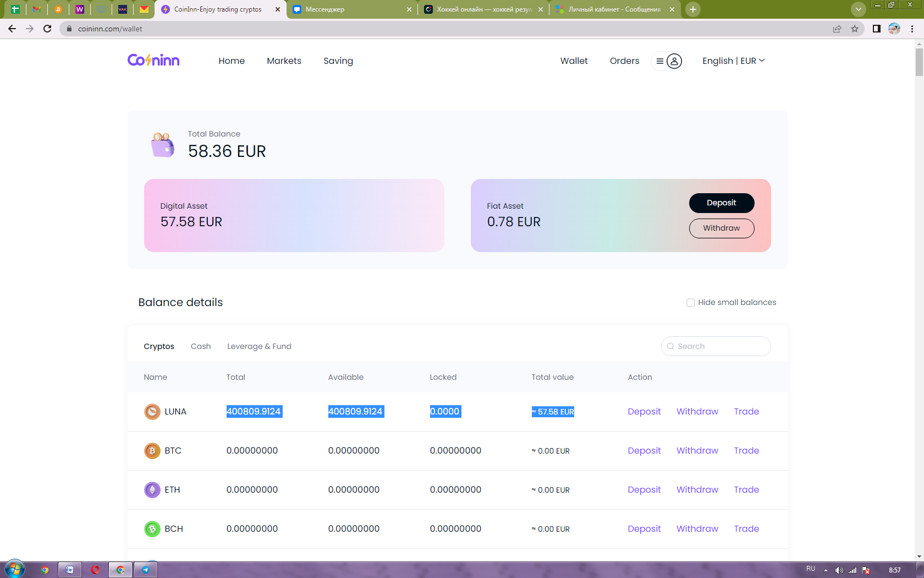Click the BCH coin icon
The image size is (924, 578).
(x=152, y=529)
